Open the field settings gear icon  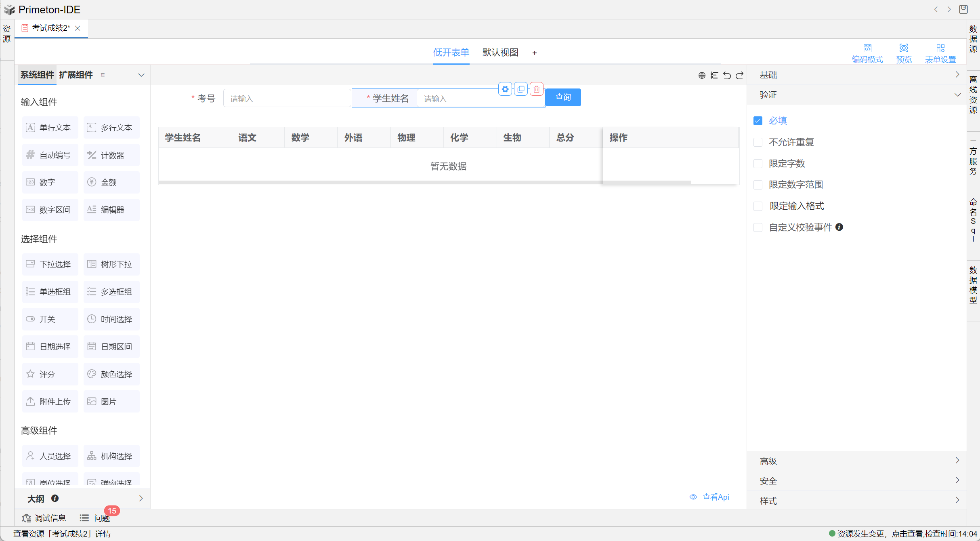(x=505, y=89)
